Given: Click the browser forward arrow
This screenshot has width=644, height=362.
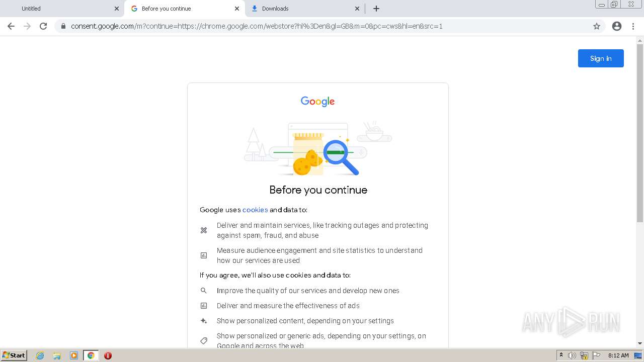Looking at the screenshot, I should tap(27, 26).
